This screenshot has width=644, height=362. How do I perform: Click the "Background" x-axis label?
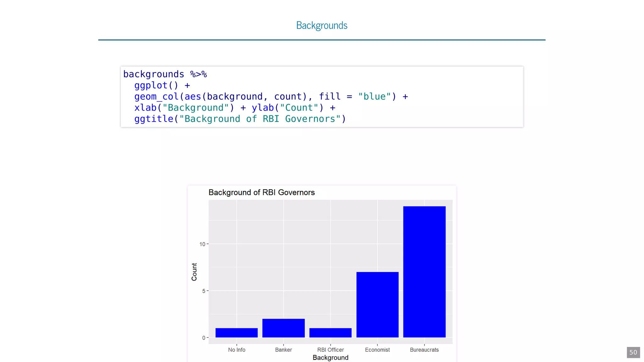tap(330, 358)
